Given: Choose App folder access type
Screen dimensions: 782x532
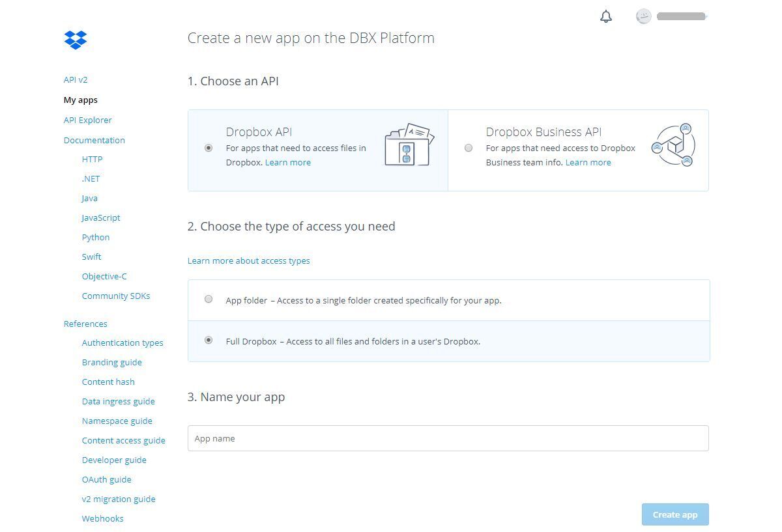Looking at the screenshot, I should tap(209, 299).
